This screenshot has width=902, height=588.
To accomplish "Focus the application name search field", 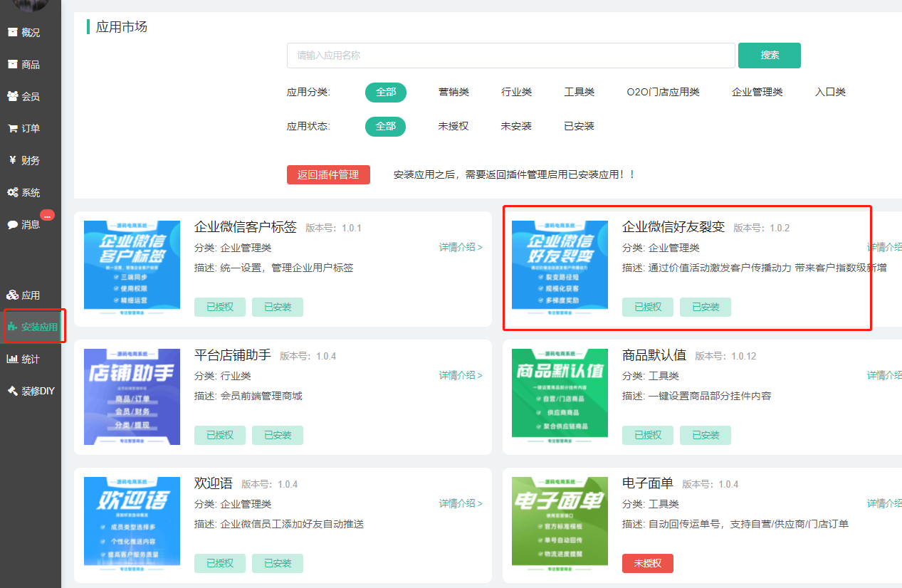I will click(x=510, y=56).
